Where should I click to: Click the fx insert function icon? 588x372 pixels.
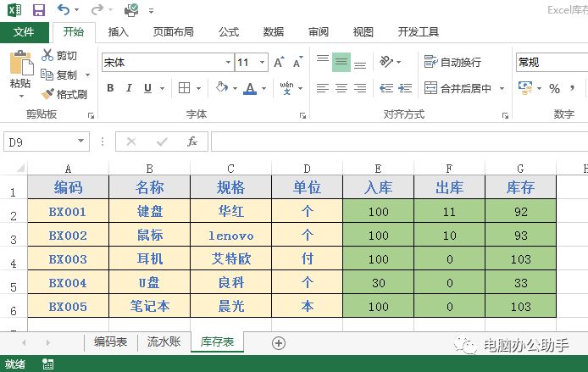(x=192, y=142)
